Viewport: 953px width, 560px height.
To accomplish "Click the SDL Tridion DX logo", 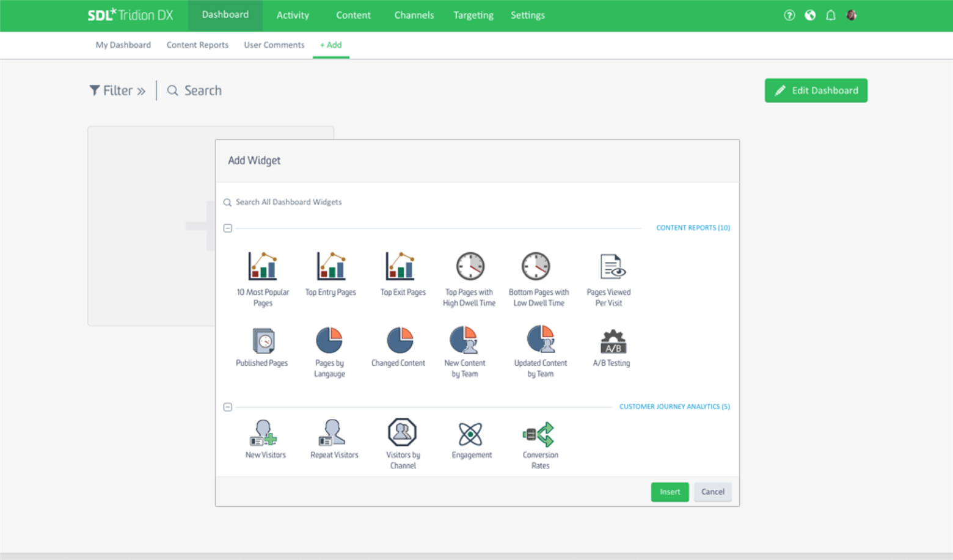I will 130,15.
